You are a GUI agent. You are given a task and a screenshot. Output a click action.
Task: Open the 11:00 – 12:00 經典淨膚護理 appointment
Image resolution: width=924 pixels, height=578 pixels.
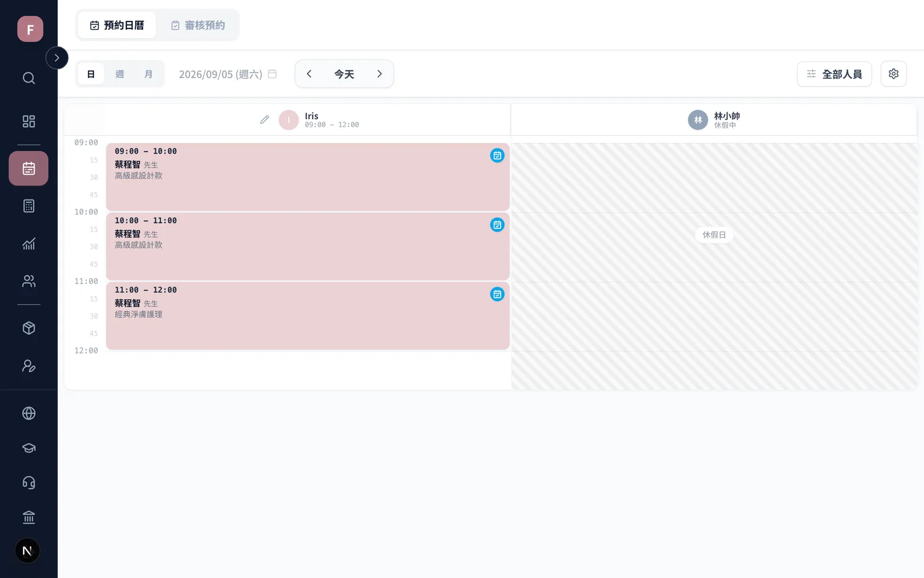308,316
